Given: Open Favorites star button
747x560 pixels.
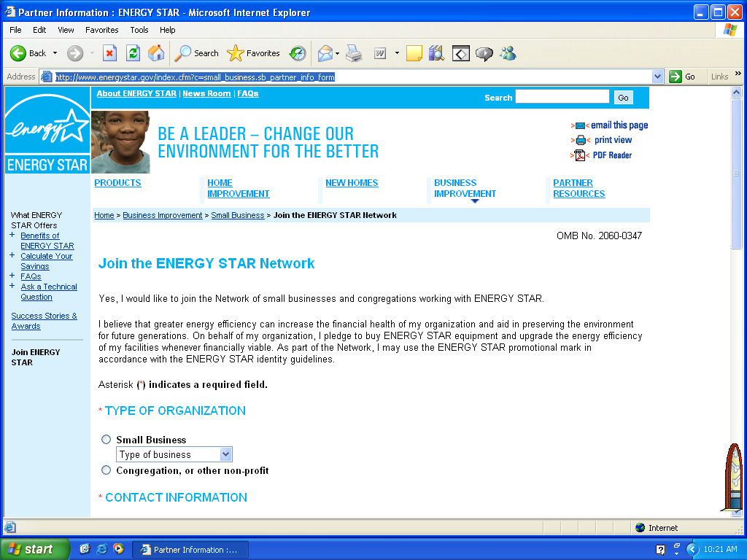Looking at the screenshot, I should click(253, 53).
